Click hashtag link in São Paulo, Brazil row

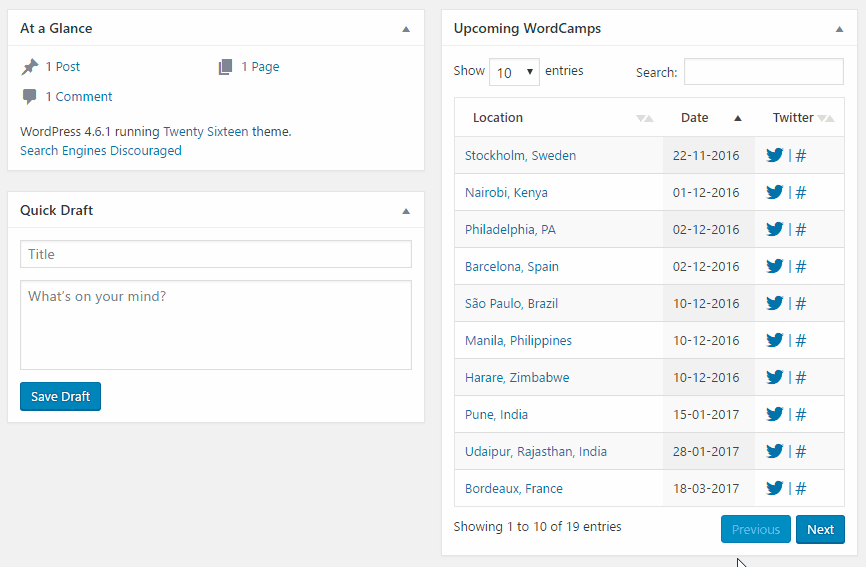(801, 304)
